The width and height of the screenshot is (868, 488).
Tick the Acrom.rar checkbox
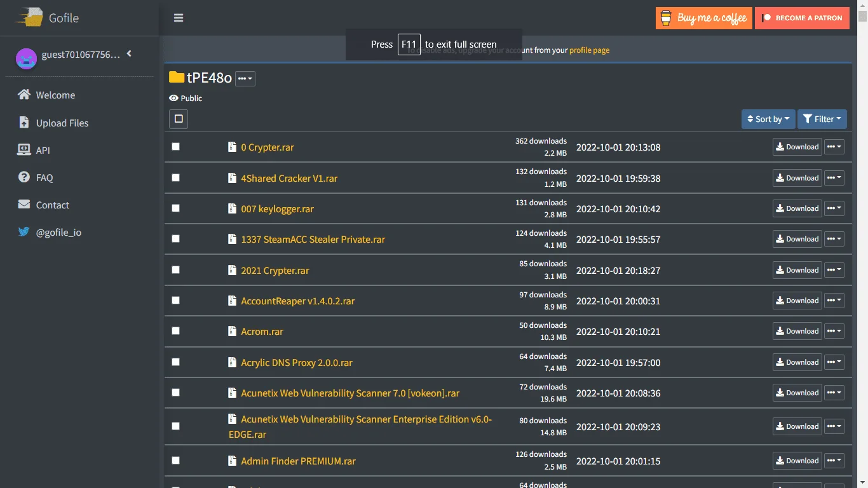click(x=176, y=330)
